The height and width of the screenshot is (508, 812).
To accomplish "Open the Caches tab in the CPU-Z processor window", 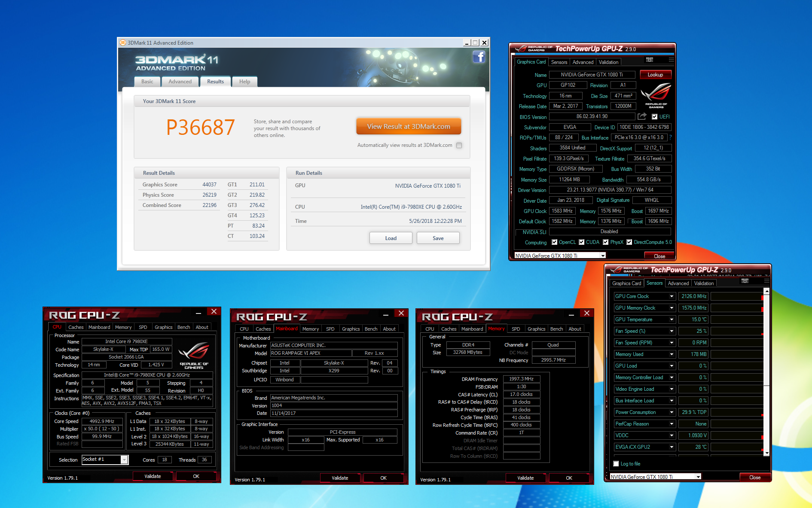I will coord(76,327).
